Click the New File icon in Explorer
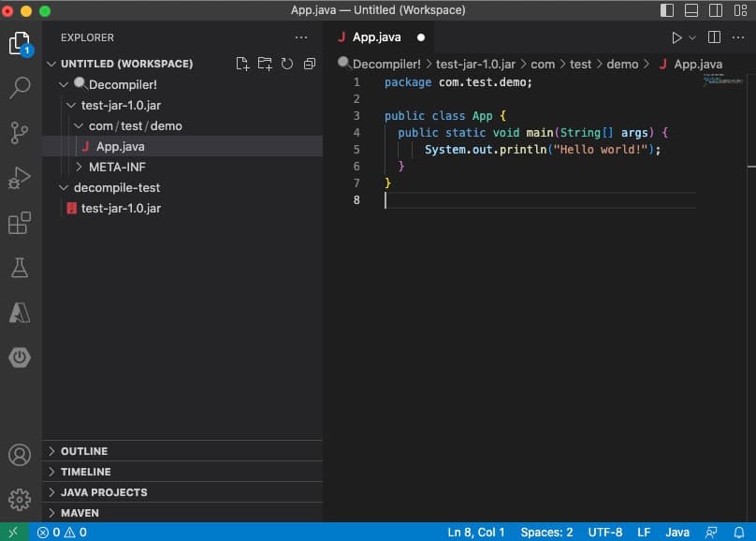Screen dimensions: 756x541 click(242, 64)
